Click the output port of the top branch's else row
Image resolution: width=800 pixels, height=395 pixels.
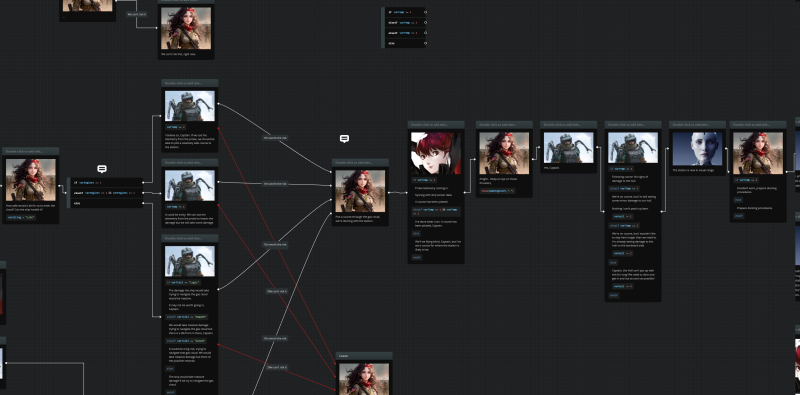pos(426,43)
